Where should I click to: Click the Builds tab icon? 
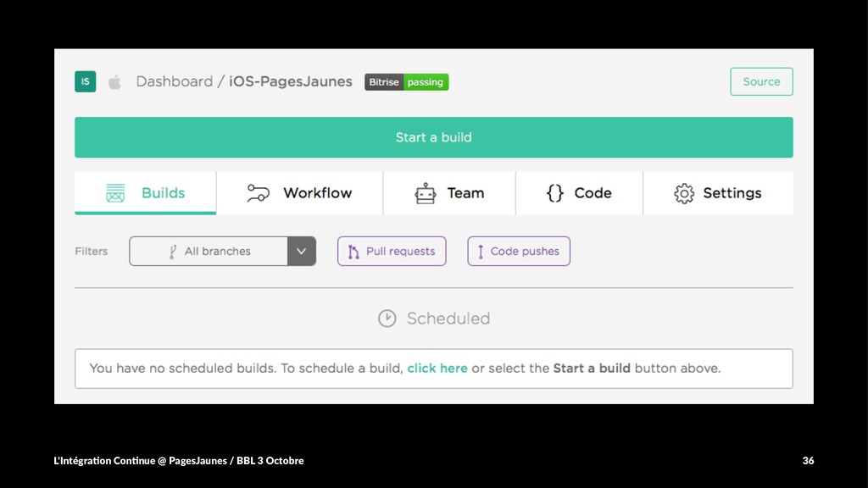pos(115,193)
